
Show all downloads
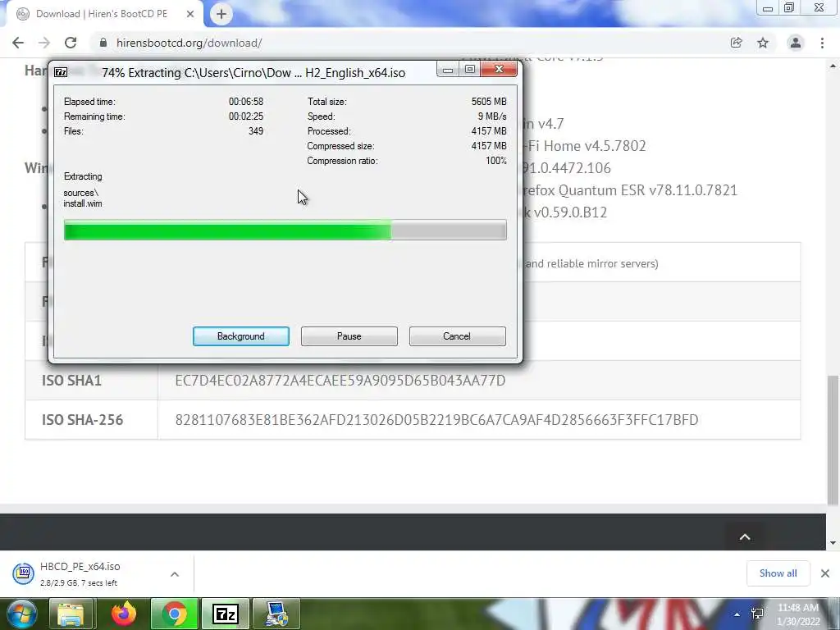coord(778,573)
